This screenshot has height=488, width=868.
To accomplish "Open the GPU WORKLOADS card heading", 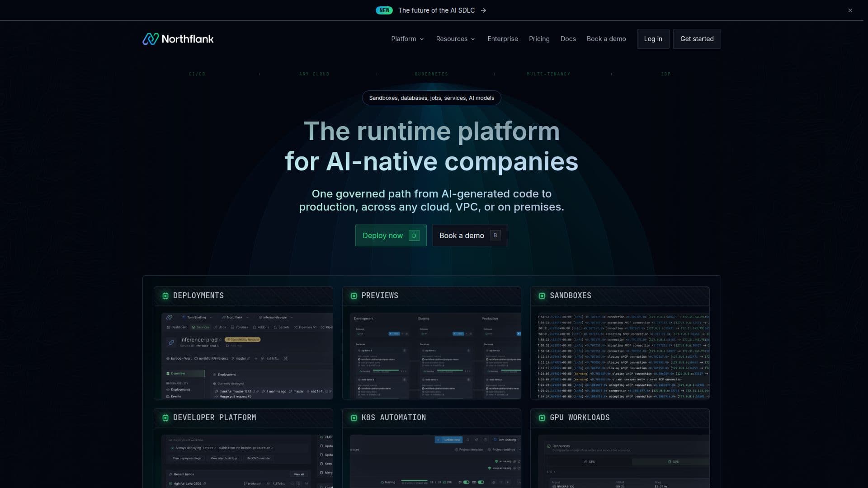I will (580, 418).
